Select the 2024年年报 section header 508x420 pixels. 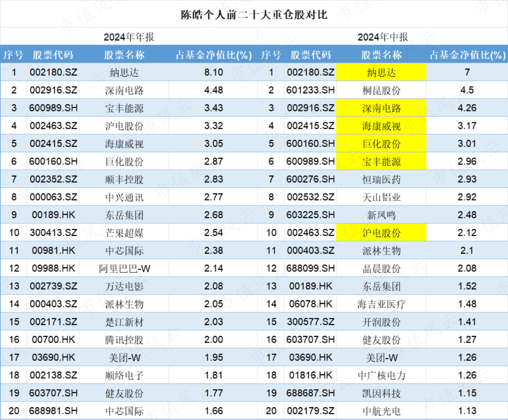pos(129,37)
